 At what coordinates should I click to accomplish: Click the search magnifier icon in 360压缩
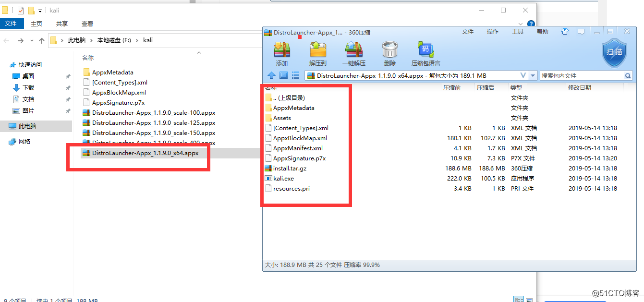[628, 75]
